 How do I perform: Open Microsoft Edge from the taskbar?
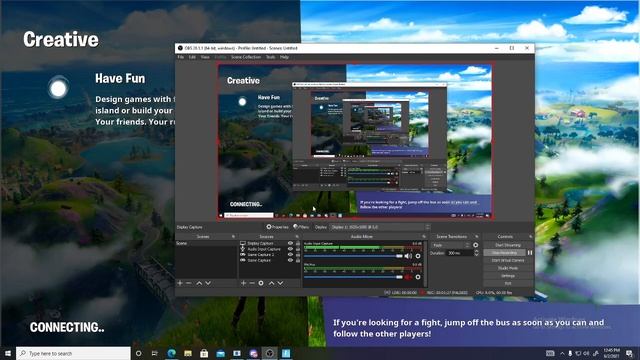click(x=171, y=353)
